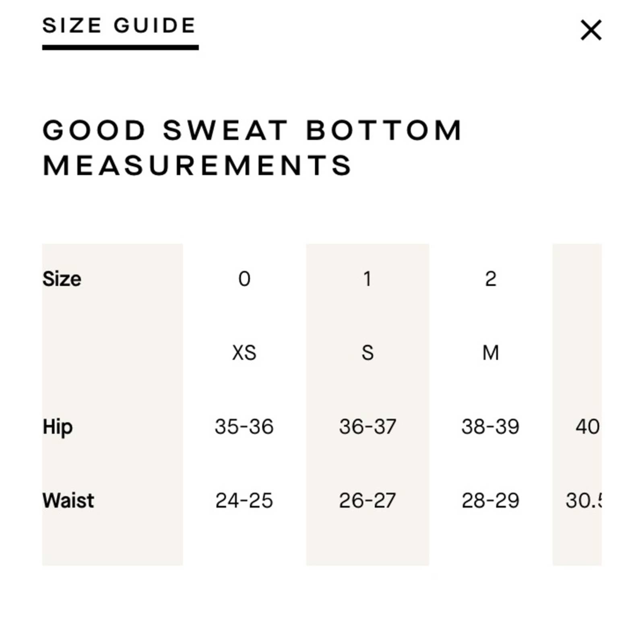Click the 35-36 hip measurement
Screen dimensions: 644x644
pyautogui.click(x=244, y=427)
